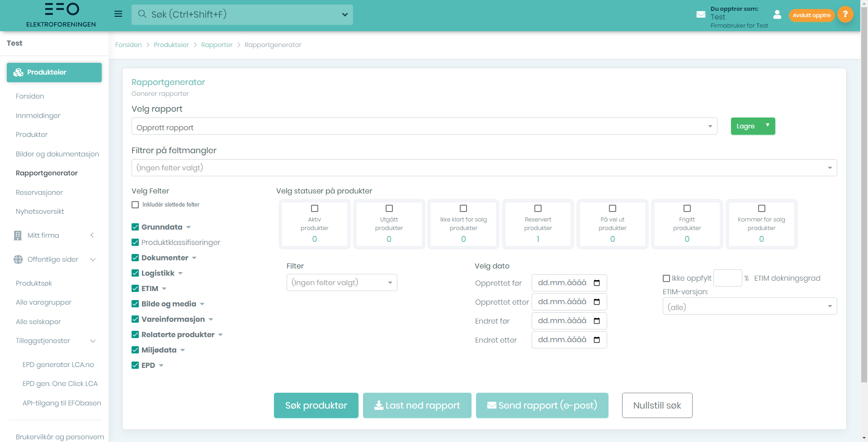868x442 pixels.
Task: Open Reservasjoner in the sidebar
Action: point(39,193)
